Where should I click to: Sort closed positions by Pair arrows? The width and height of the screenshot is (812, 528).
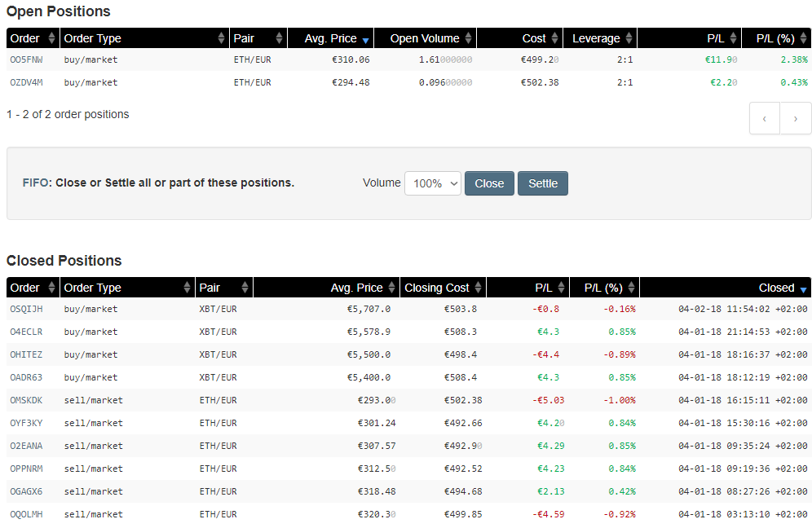245,288
